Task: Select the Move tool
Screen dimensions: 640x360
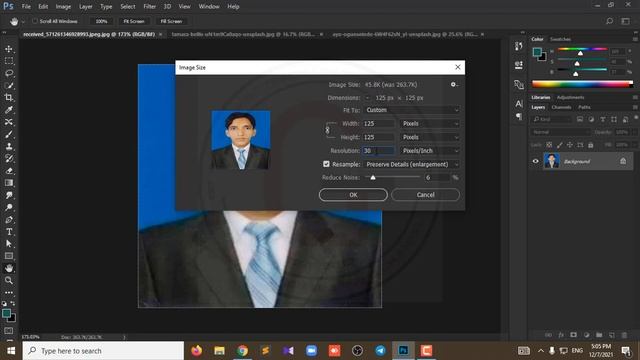Action: pos(9,49)
